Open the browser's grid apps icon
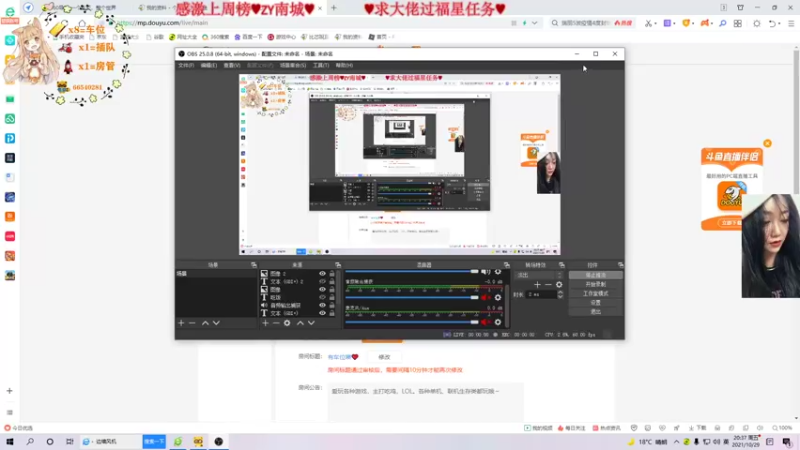This screenshot has width=800, height=450. coord(738,23)
